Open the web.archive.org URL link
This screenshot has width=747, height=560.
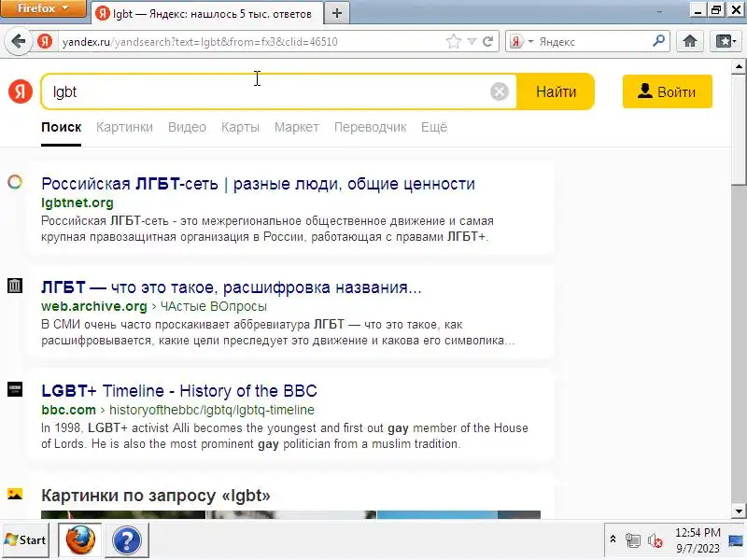[x=94, y=306]
